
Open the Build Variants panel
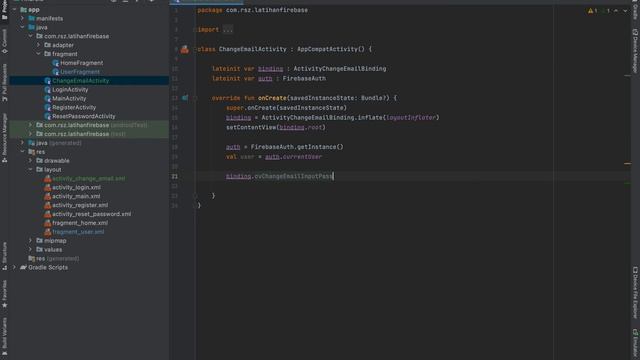(x=4, y=336)
